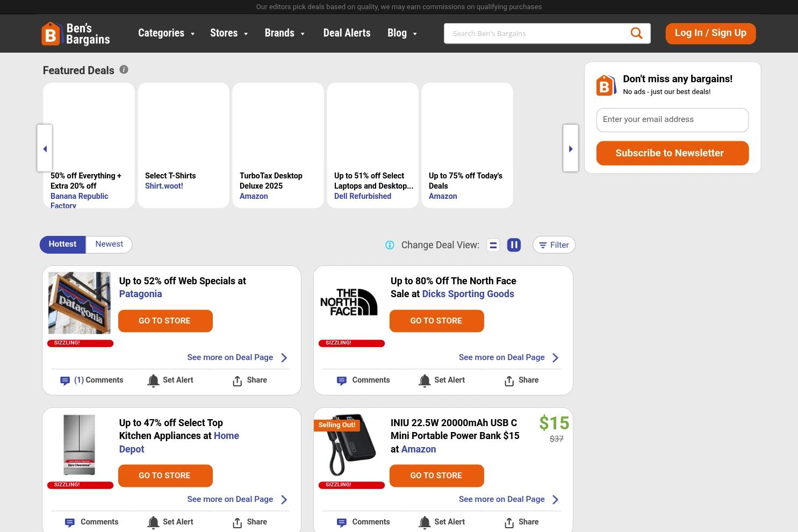Image resolution: width=798 pixels, height=532 pixels.
Task: Click the share icon on the North Face deal
Action: click(x=509, y=380)
